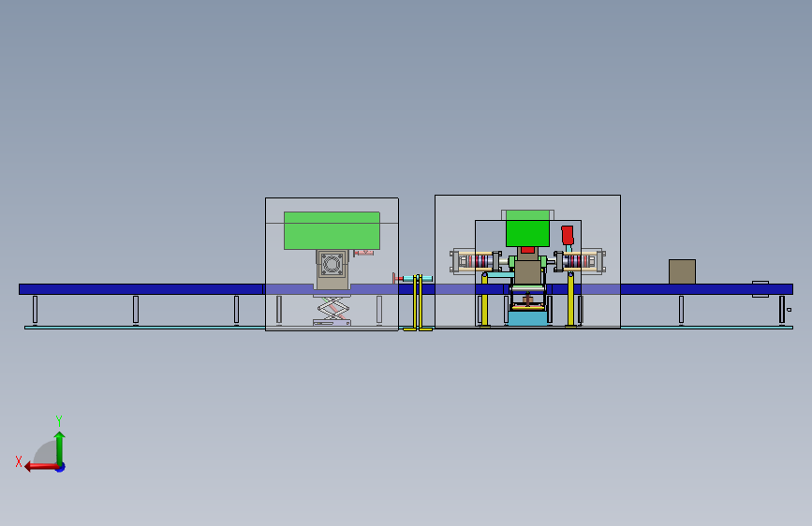Select the blue conveyor belt's left section
This screenshot has height=526, width=812.
pyautogui.click(x=140, y=289)
